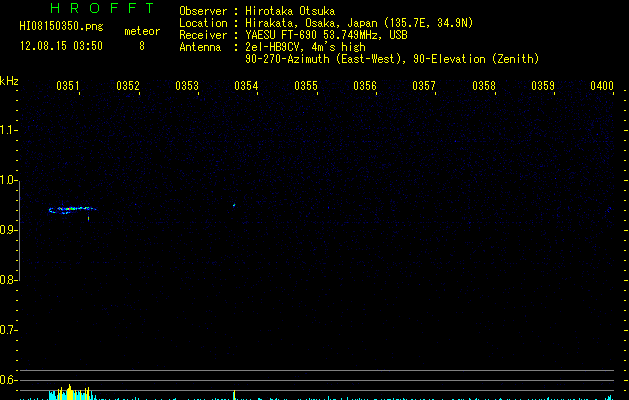Click the 0.8 kHz frequency label

[x=8, y=280]
